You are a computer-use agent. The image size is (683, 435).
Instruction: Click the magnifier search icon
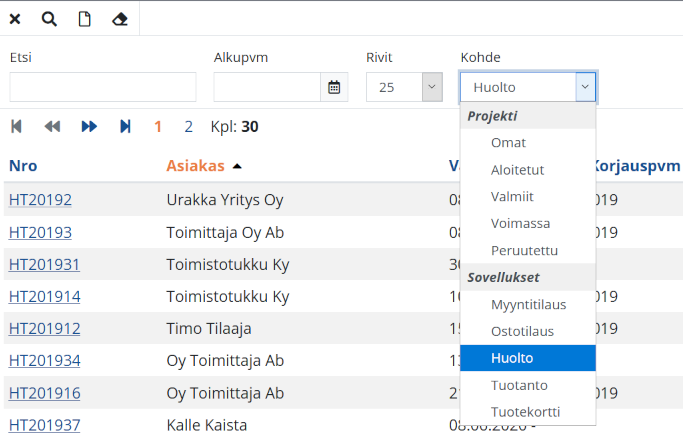click(49, 18)
